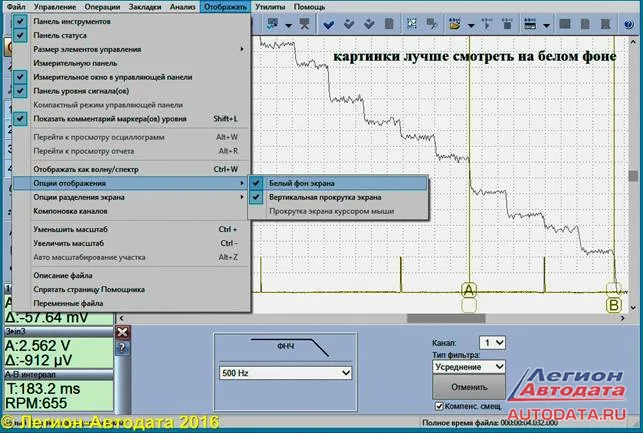Open the Файл menu
This screenshot has width=643, height=433.
click(16, 7)
